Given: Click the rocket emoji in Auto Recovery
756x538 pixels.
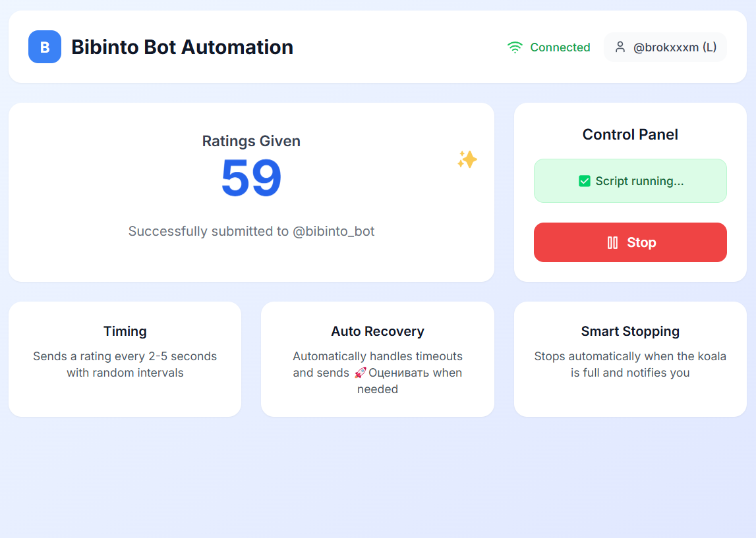Looking at the screenshot, I should 360,373.
